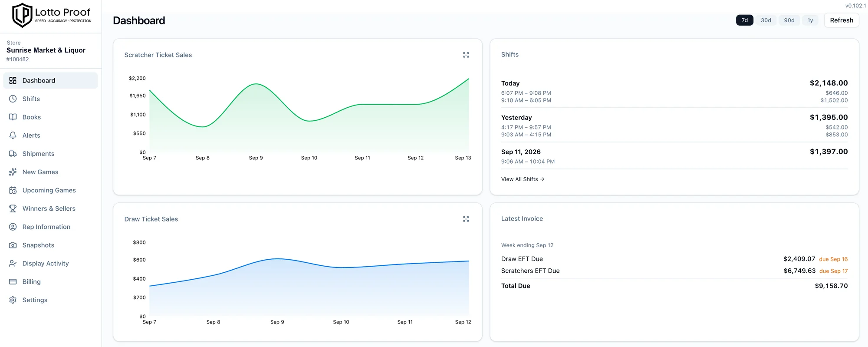Click Today's shift total $2,148.00
The image size is (868, 347).
pyautogui.click(x=829, y=83)
